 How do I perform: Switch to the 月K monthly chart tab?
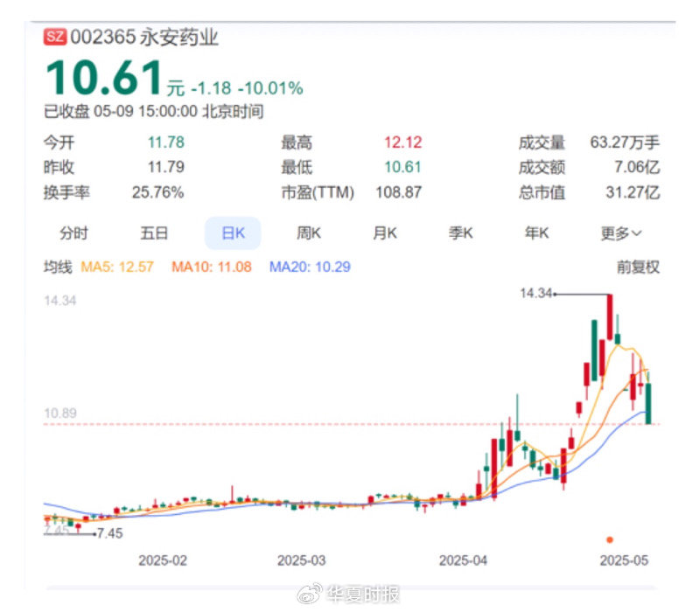pos(384,233)
